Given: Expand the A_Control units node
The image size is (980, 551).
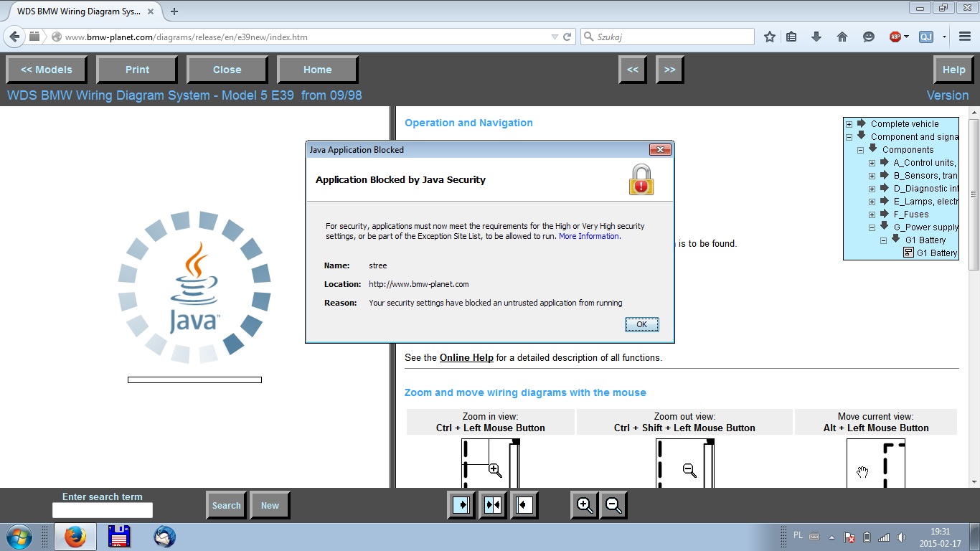Looking at the screenshot, I should (x=872, y=163).
